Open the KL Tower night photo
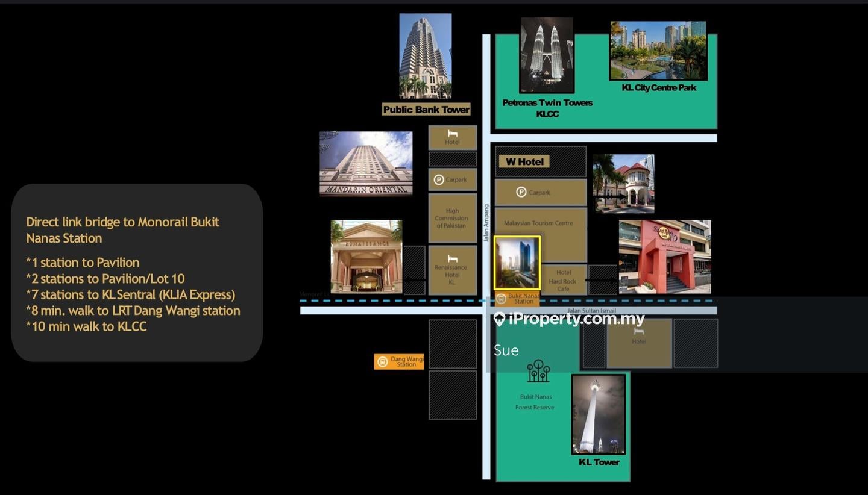Screen dimensions: 868x495 (x=597, y=414)
